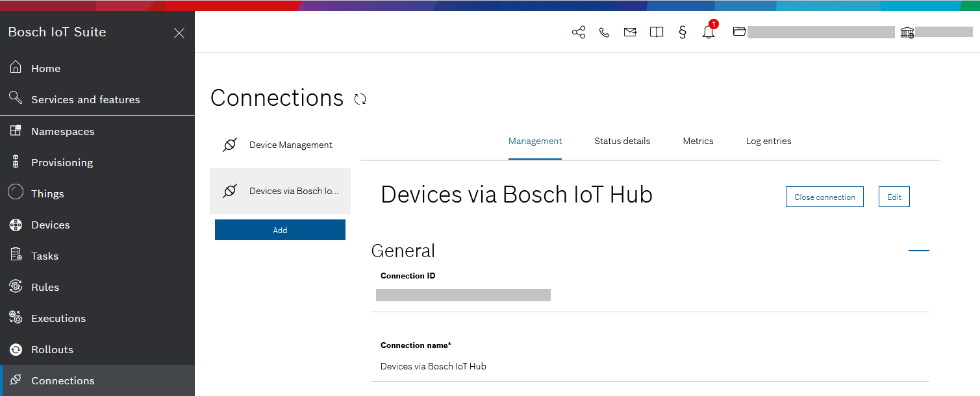Select Connections in the sidebar
Image resolution: width=980 pixels, height=396 pixels.
click(x=97, y=380)
